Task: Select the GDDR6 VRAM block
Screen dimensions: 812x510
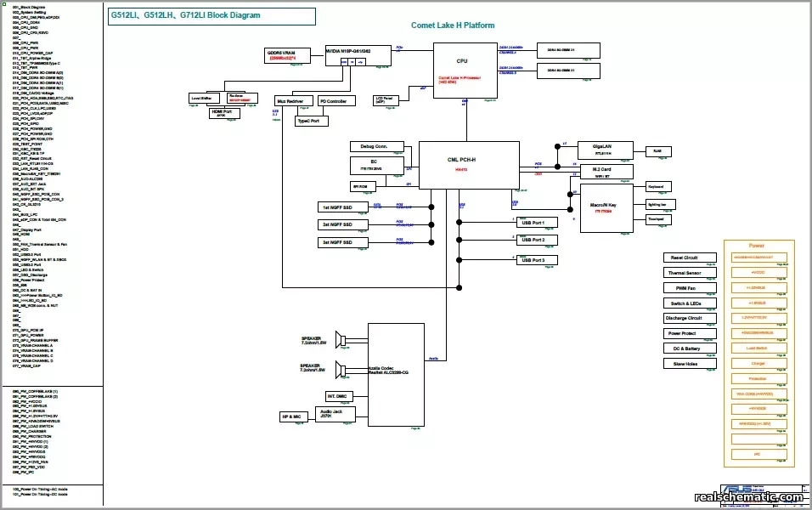Action: tap(286, 55)
